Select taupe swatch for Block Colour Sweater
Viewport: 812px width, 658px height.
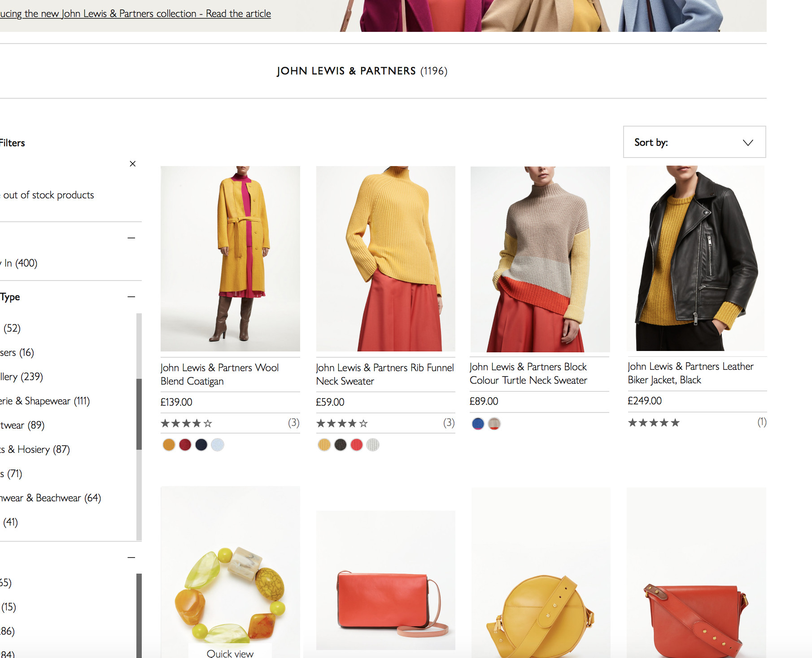[494, 423]
